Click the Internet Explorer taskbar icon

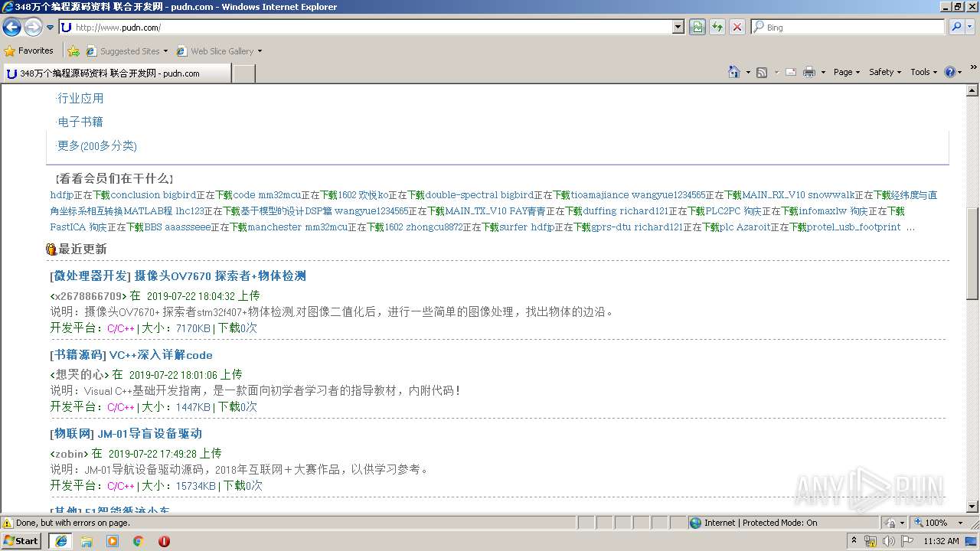point(60,541)
